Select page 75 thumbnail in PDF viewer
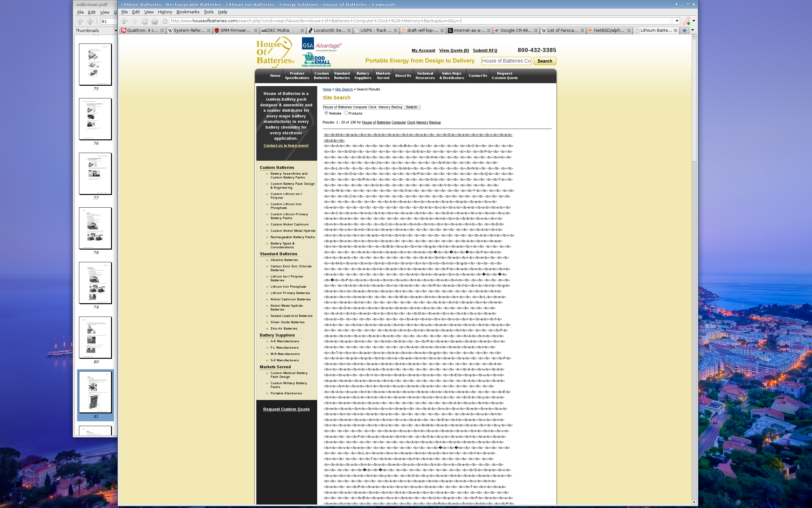Image resolution: width=812 pixels, height=508 pixels. tap(95, 64)
